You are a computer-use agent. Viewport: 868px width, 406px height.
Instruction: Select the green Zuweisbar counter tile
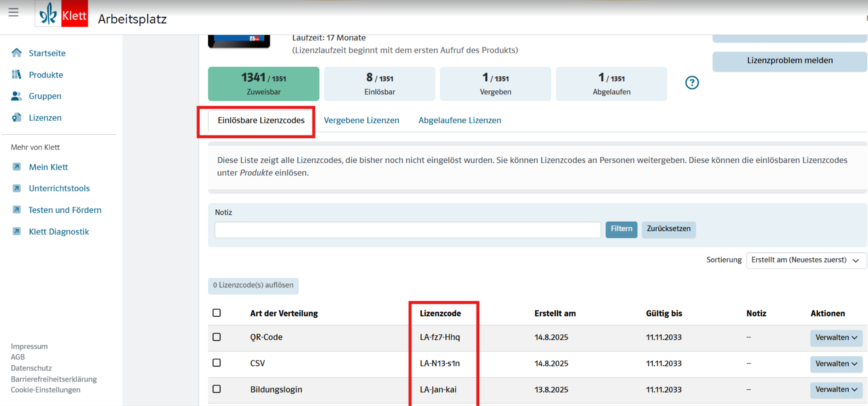click(x=263, y=83)
